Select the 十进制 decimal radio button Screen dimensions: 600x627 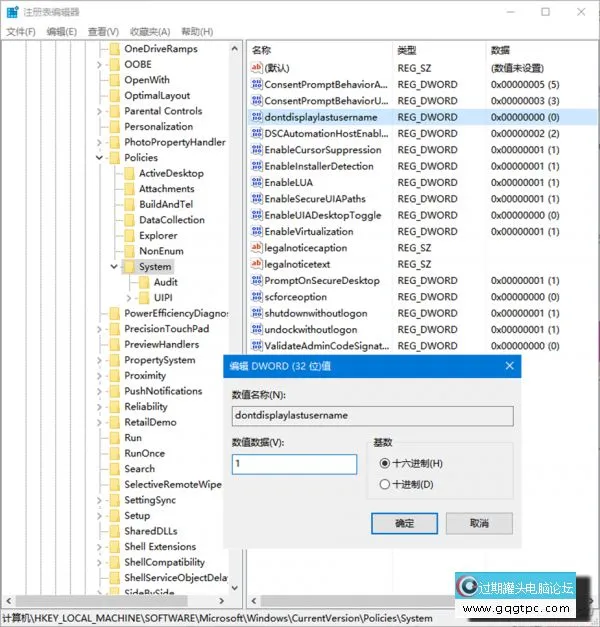coord(385,485)
